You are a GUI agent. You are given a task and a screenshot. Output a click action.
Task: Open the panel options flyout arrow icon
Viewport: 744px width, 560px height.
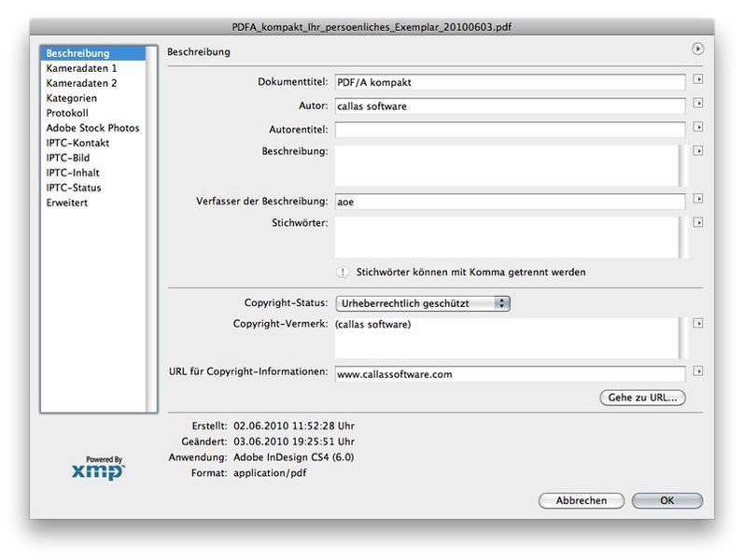pyautogui.click(x=697, y=49)
